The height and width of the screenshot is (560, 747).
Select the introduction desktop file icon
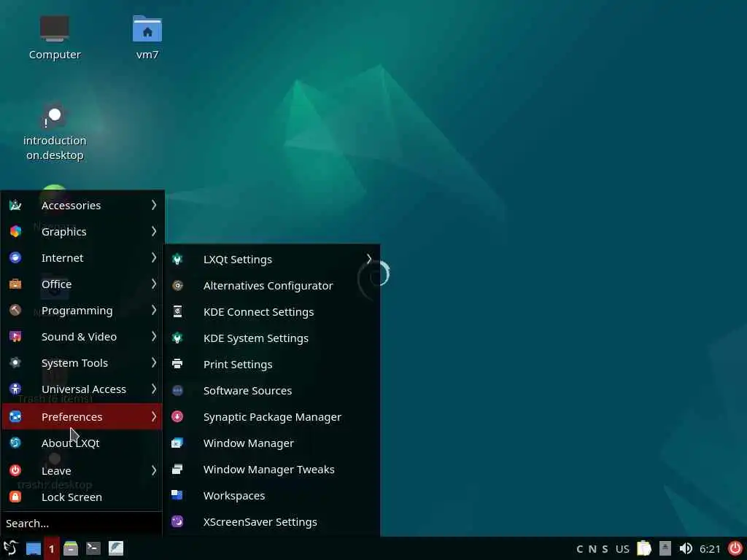(54, 116)
